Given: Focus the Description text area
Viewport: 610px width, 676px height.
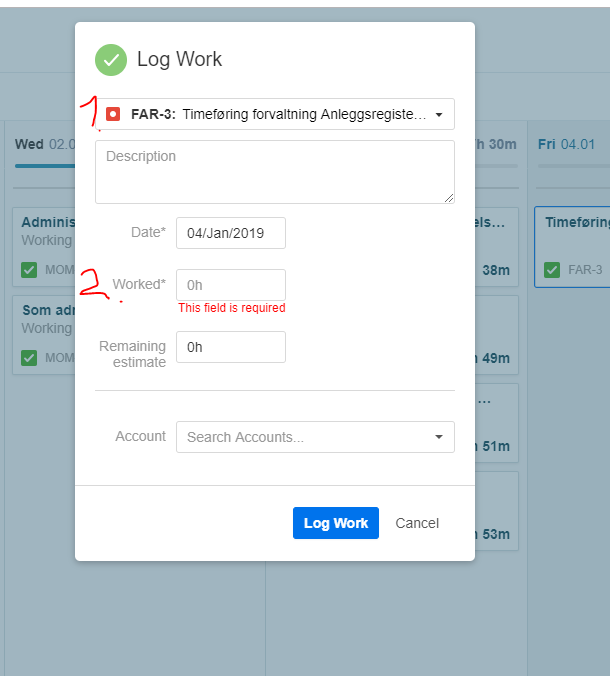Looking at the screenshot, I should 275,172.
